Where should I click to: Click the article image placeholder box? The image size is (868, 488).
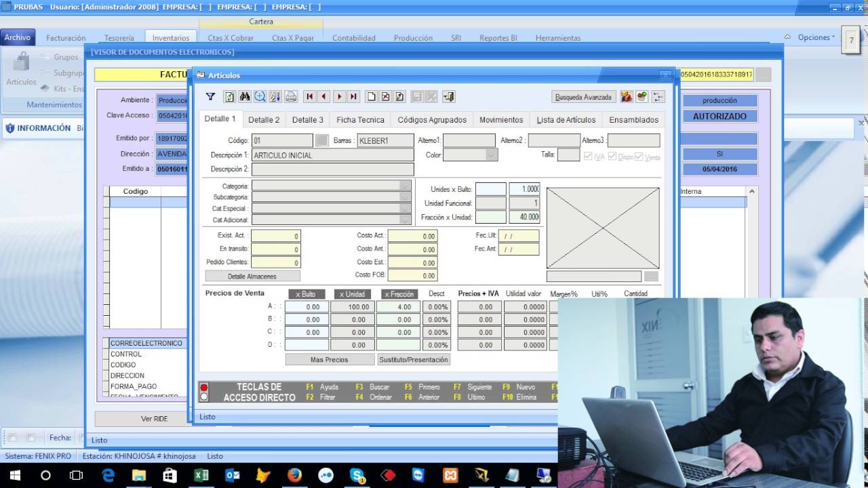tap(603, 228)
